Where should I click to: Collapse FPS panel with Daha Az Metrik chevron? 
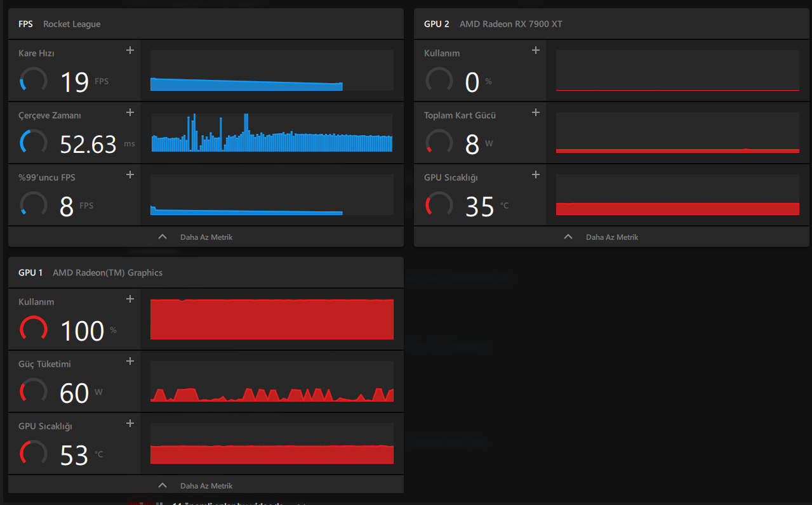[163, 237]
